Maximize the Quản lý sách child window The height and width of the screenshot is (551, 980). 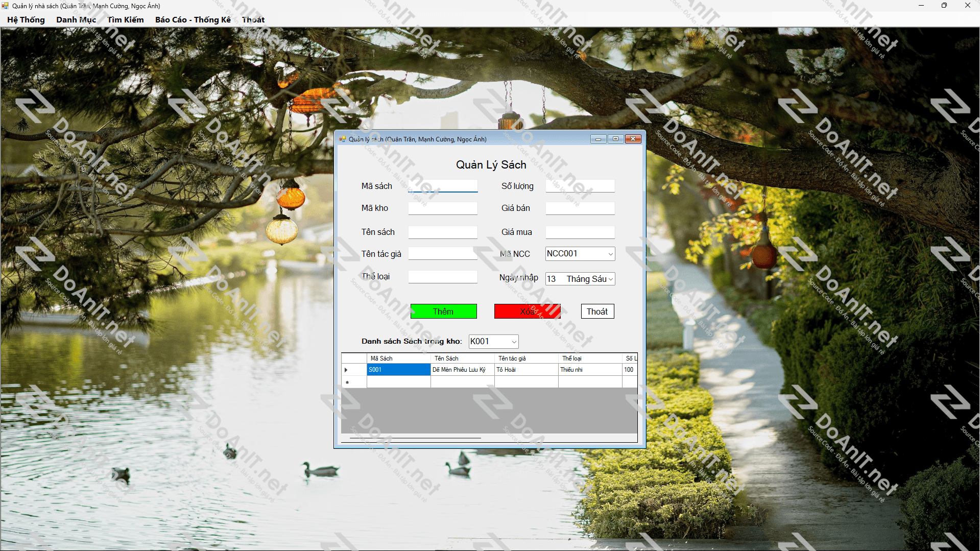coord(615,139)
